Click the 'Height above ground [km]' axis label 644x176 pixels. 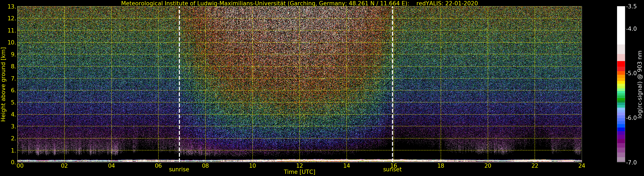(x=3, y=84)
